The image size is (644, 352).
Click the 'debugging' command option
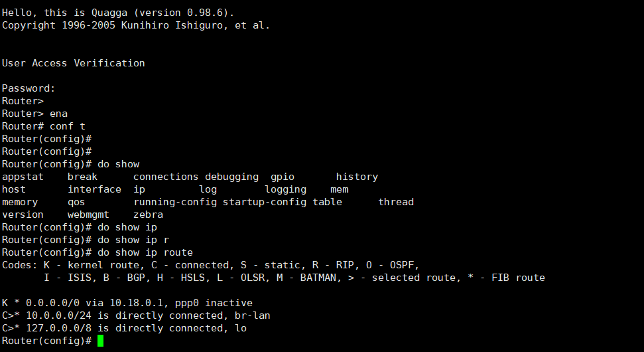[231, 177]
